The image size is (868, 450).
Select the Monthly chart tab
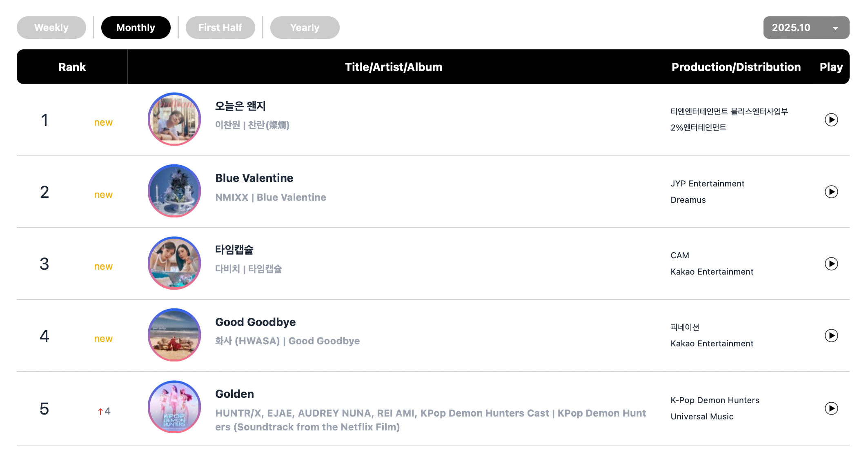tap(136, 28)
